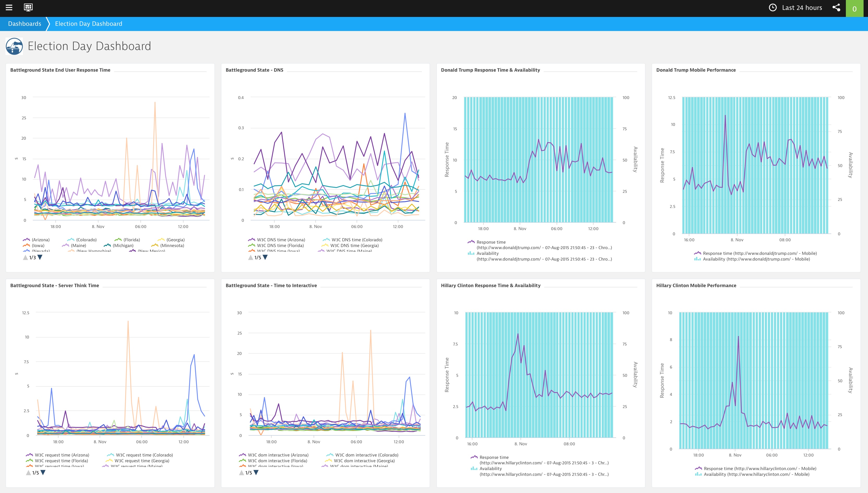Toggle Response time legend in Donald Trump Response Time chart

tap(540, 245)
